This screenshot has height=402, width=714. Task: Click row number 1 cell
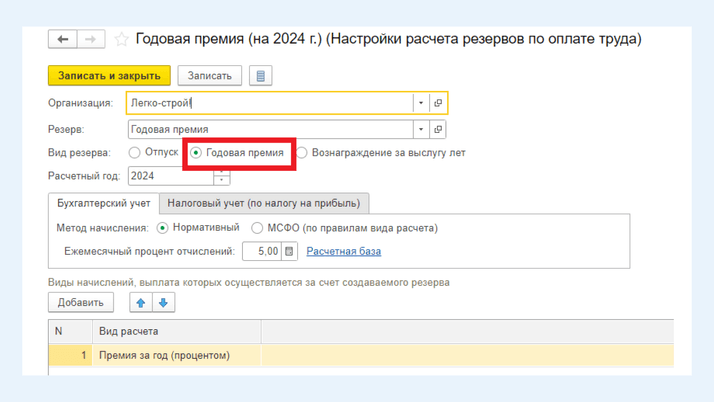[71, 356]
